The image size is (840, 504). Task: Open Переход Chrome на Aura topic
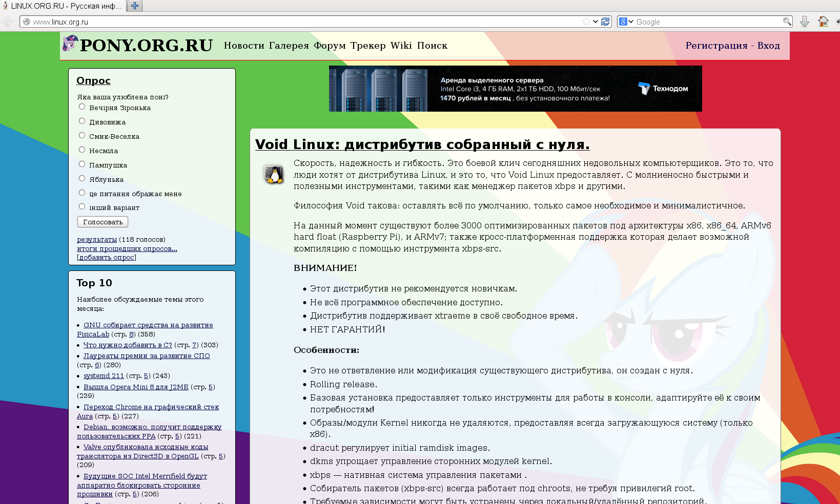[148, 411]
